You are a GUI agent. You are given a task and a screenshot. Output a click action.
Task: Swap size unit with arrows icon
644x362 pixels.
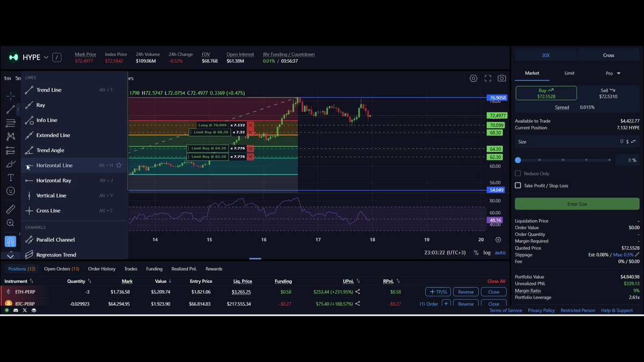coord(633,142)
